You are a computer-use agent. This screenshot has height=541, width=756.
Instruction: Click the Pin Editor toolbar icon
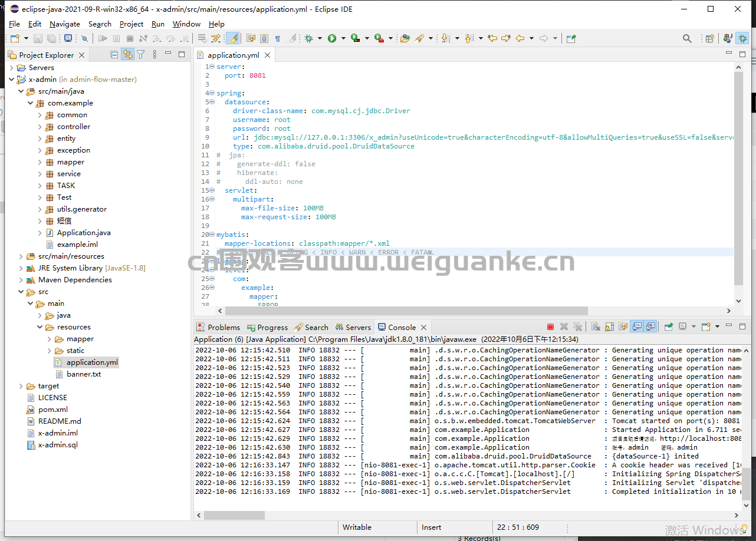coord(571,38)
